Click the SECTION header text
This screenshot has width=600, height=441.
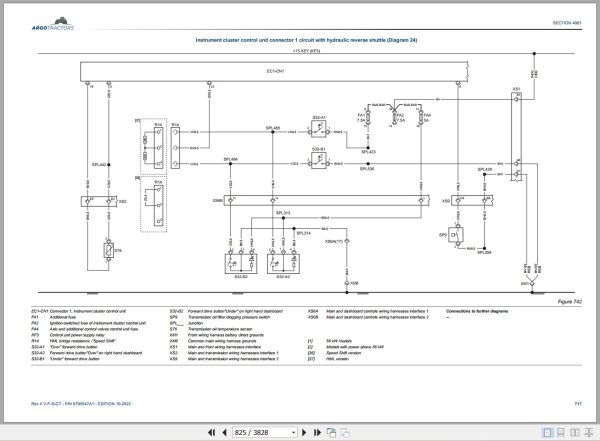coord(567,23)
